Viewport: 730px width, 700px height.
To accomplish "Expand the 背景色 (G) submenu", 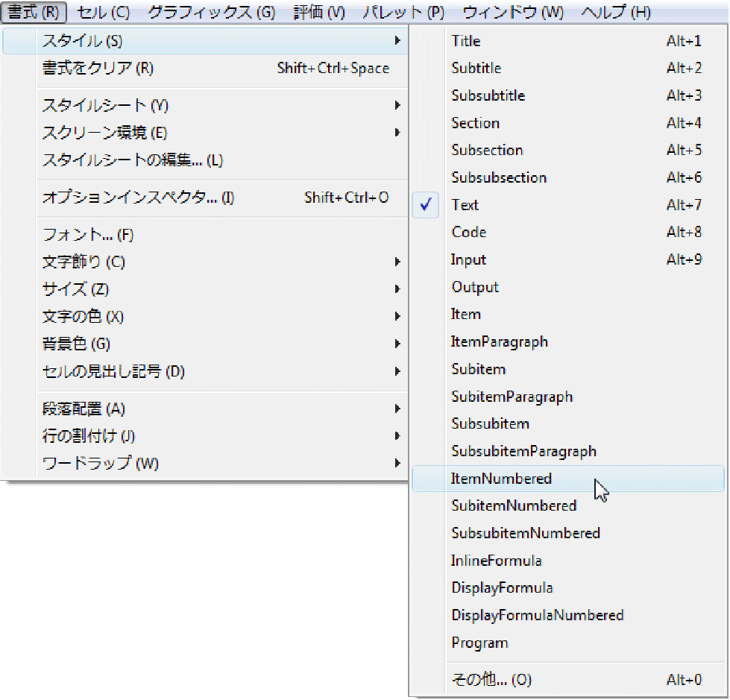I will pos(205,344).
